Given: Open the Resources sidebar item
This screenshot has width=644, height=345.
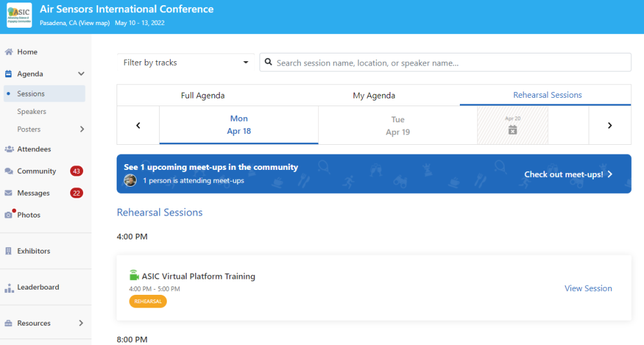Looking at the screenshot, I should click(x=33, y=323).
